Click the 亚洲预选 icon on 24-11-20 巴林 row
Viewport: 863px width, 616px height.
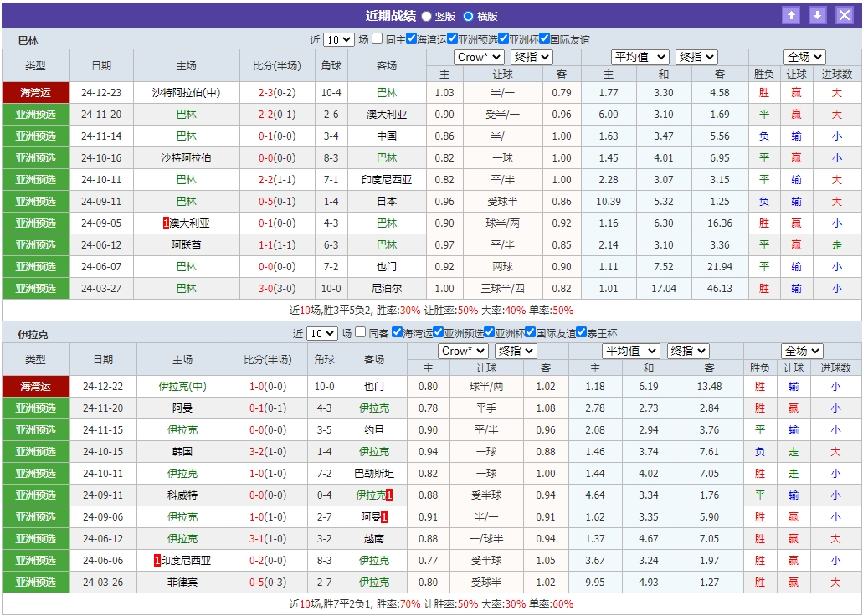36,114
